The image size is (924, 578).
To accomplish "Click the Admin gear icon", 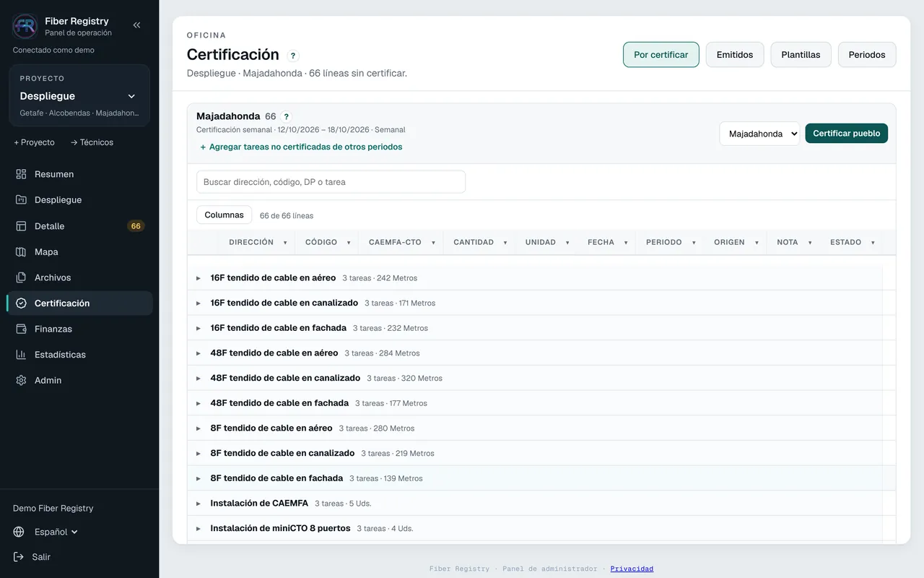I will (x=21, y=380).
